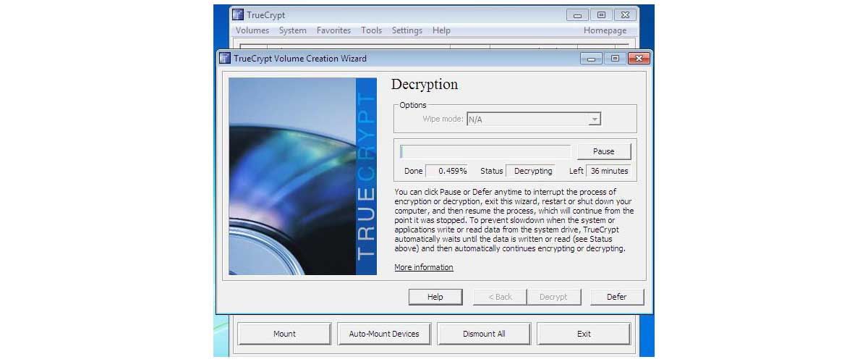Click the Mount button in TrueCrypt window

(x=284, y=334)
